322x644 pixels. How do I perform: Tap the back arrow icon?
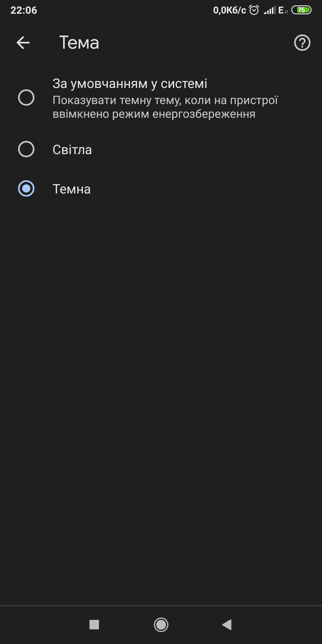[23, 43]
